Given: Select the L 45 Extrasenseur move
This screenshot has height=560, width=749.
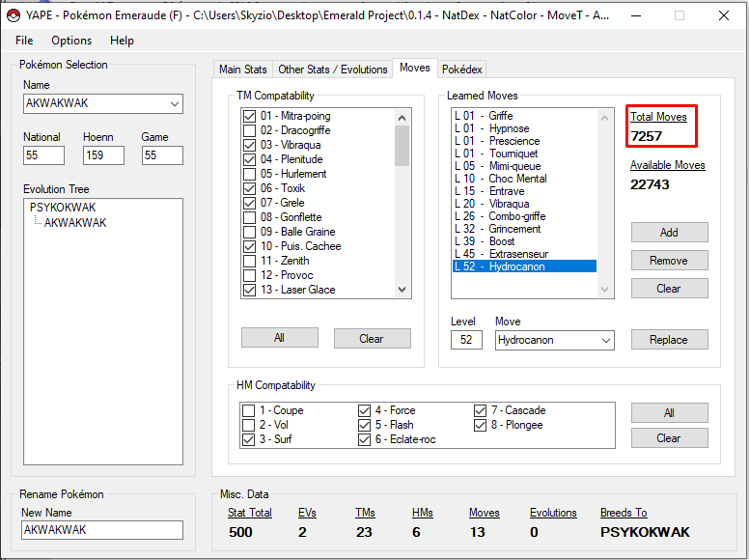Looking at the screenshot, I should [x=524, y=254].
